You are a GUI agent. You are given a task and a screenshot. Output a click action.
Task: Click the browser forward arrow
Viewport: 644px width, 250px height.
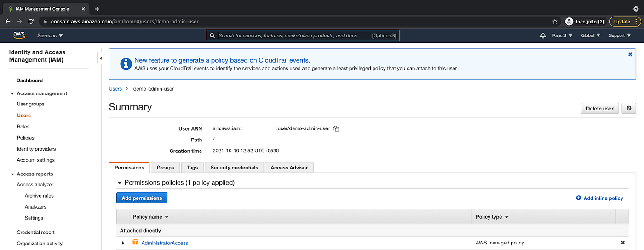19,22
